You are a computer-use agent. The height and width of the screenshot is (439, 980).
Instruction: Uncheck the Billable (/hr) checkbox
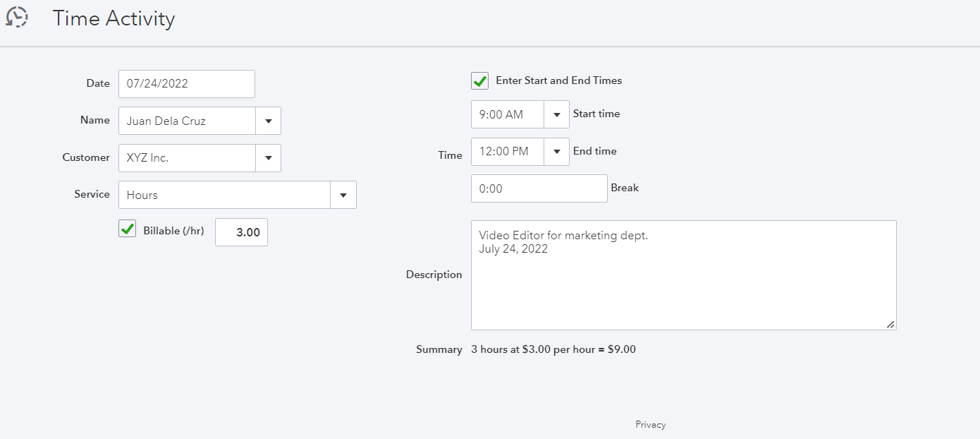(x=128, y=229)
